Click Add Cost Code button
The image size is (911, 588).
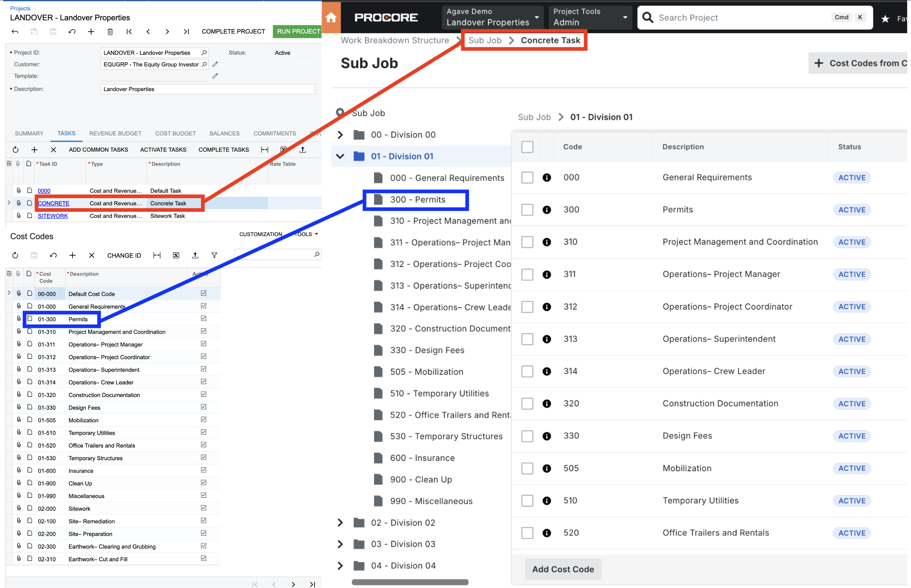pyautogui.click(x=563, y=569)
